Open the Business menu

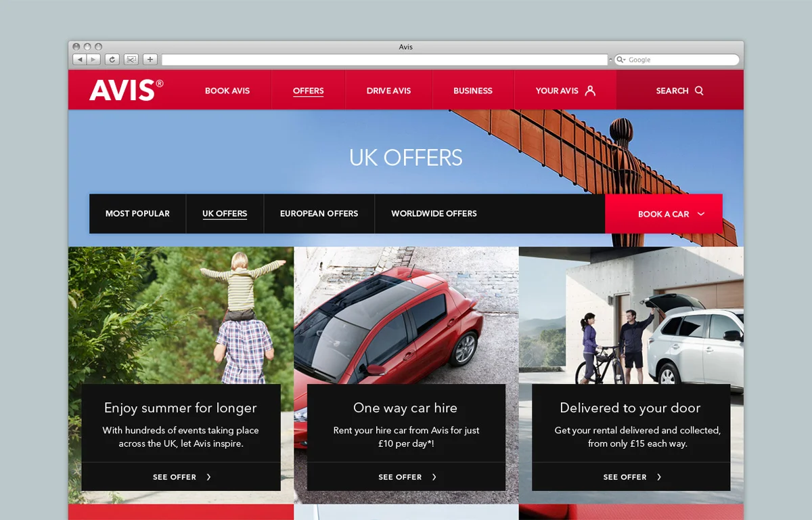coord(473,90)
